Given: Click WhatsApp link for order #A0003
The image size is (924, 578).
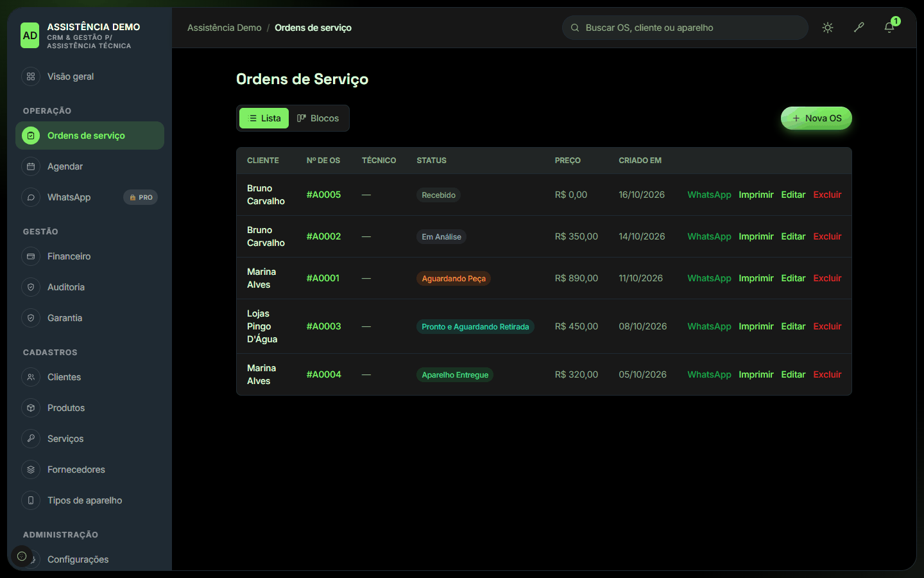Looking at the screenshot, I should tap(709, 326).
